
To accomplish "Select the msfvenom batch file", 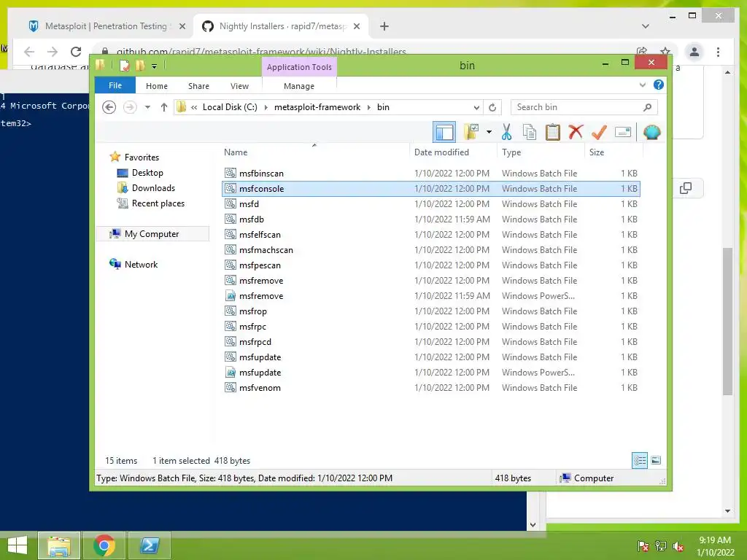I will (x=430, y=388).
